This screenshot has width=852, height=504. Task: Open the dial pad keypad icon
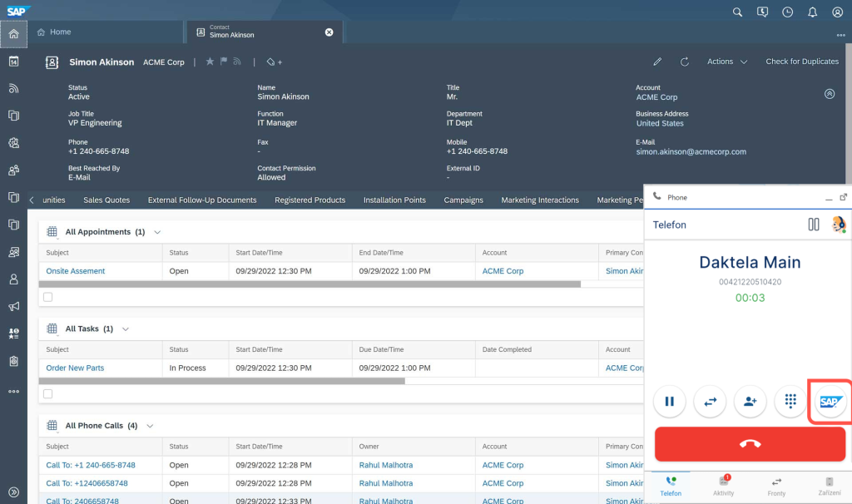click(790, 402)
